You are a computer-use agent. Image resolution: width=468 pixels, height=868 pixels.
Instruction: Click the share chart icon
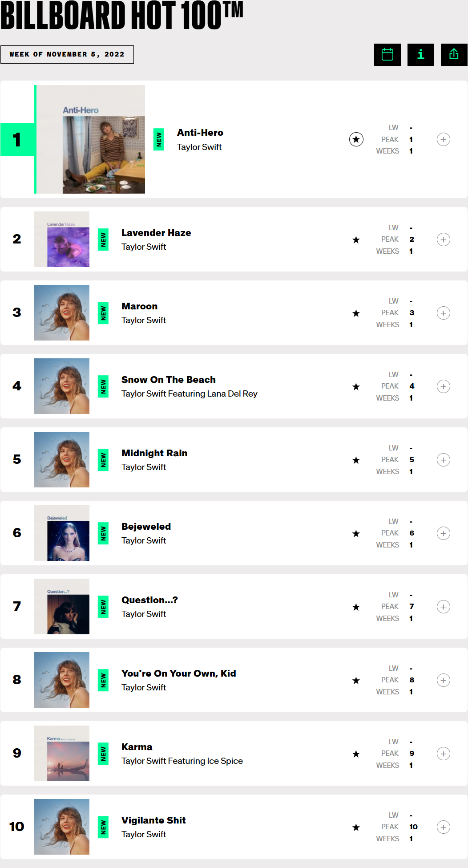tap(454, 55)
